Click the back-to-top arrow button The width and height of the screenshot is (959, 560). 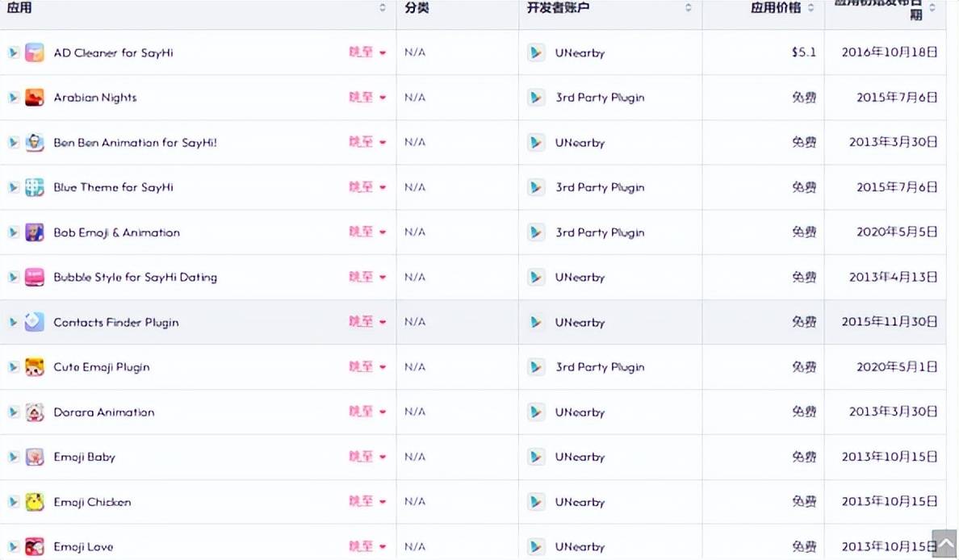click(944, 544)
